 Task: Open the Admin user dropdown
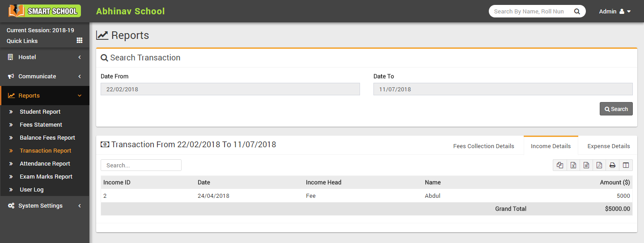(615, 11)
